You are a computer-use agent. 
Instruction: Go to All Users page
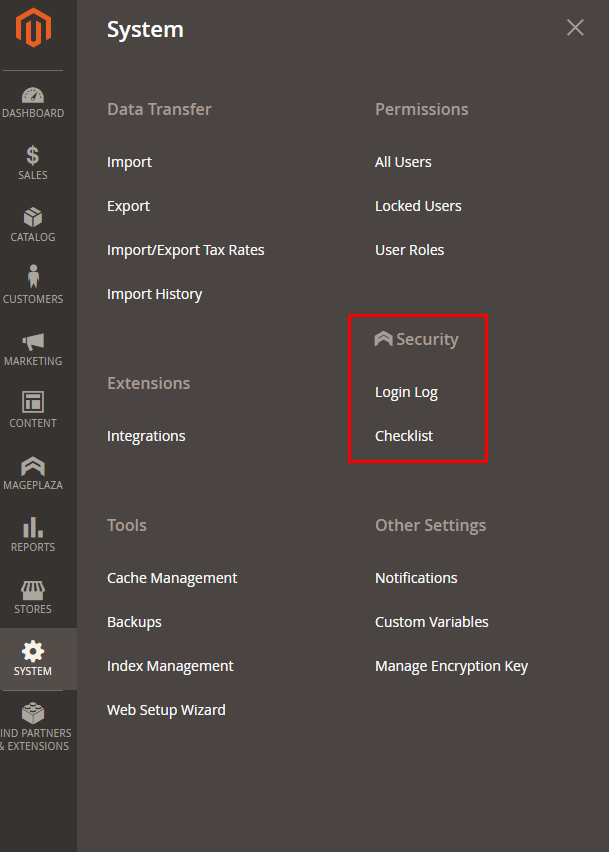point(403,162)
